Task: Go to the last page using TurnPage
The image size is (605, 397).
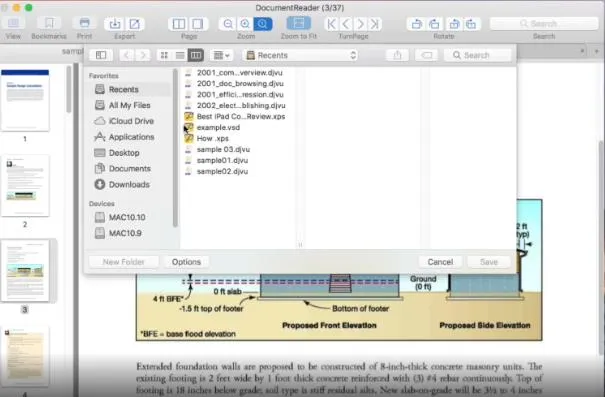Action: pyautogui.click(x=375, y=24)
